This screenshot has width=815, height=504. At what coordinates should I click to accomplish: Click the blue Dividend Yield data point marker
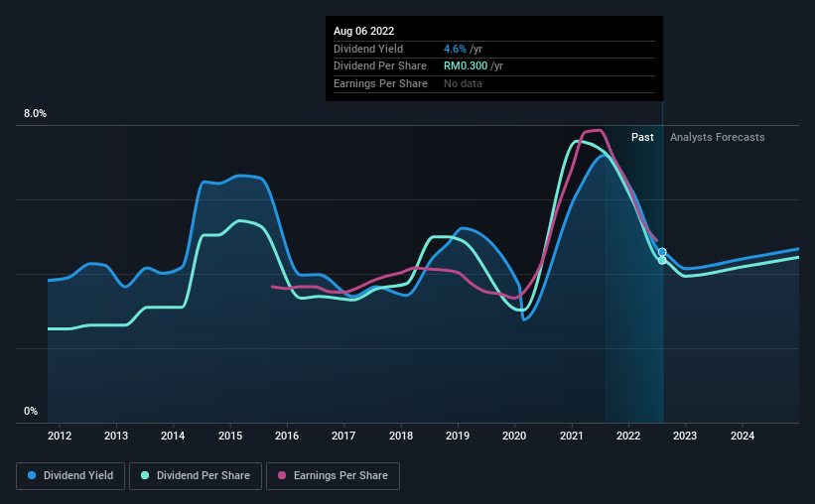point(662,252)
